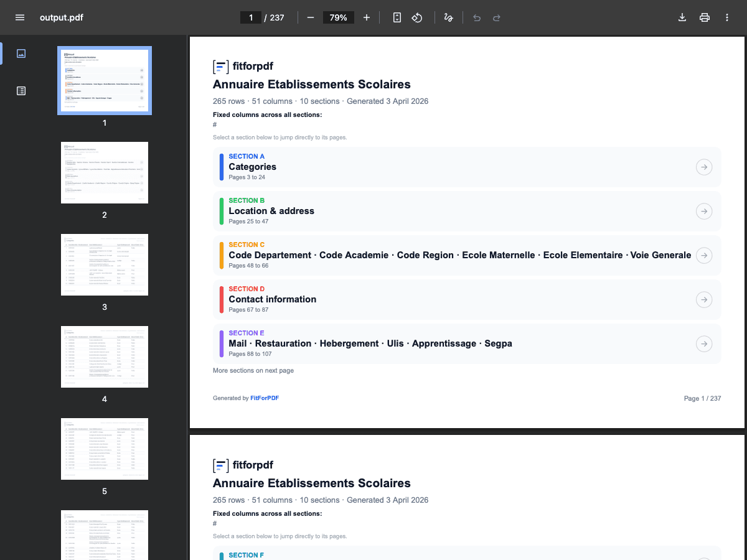This screenshot has height=560, width=747.
Task: Print the document
Action: coord(705,17)
